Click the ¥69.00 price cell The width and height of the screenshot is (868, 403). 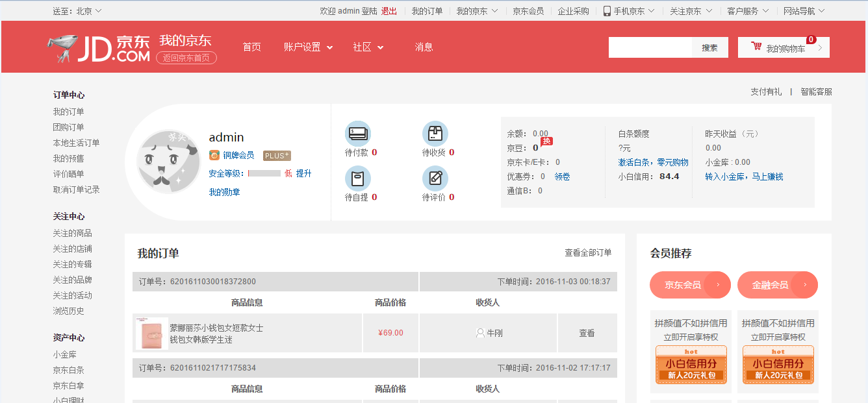click(390, 333)
